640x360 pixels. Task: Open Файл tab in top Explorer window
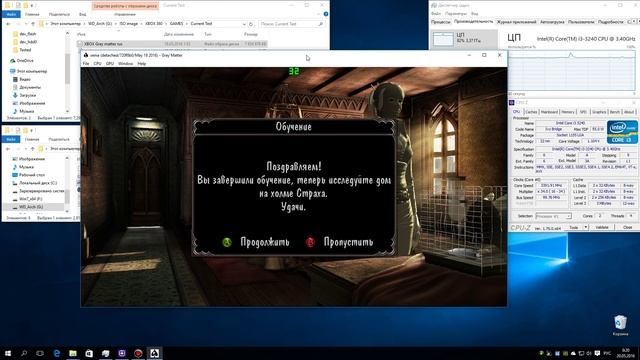(11, 14)
